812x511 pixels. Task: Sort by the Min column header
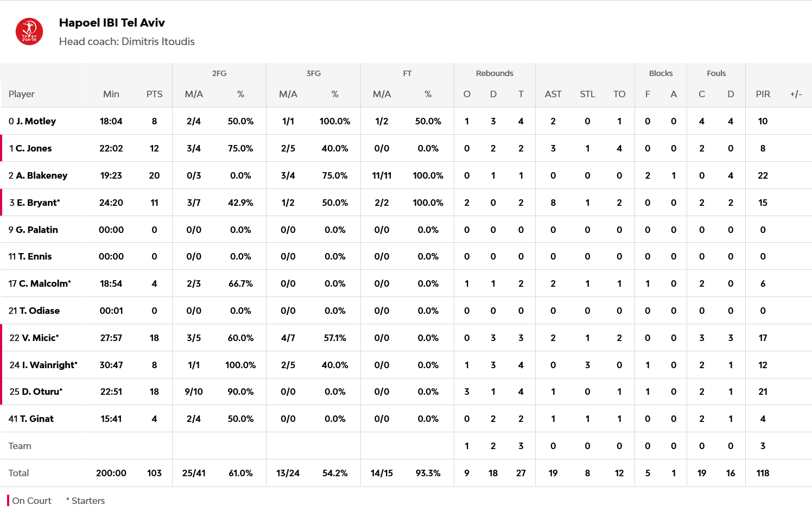pos(111,94)
